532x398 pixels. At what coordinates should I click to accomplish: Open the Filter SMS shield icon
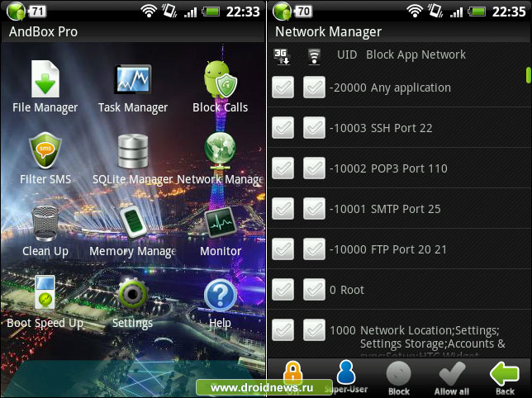click(x=45, y=152)
